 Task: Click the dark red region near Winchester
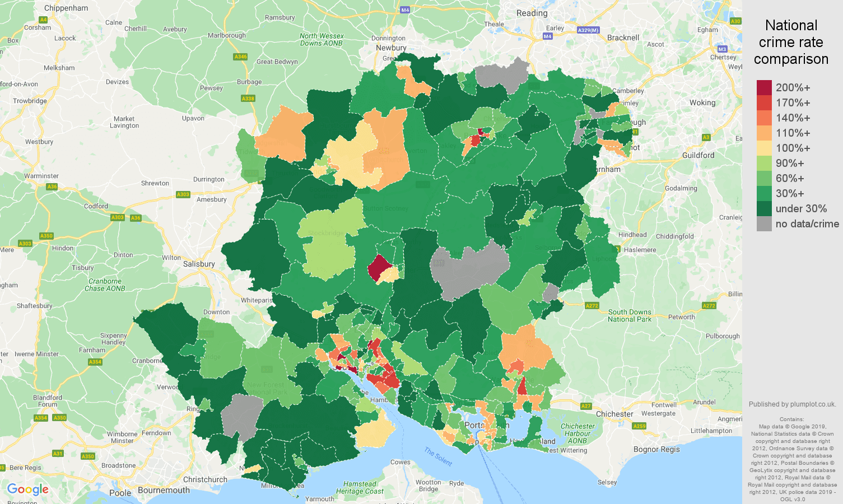tap(380, 267)
